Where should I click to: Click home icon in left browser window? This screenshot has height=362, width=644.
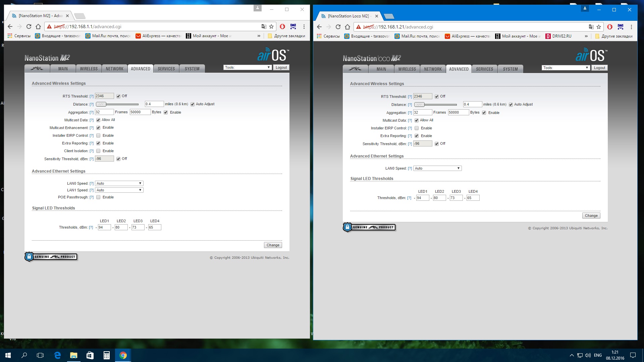click(x=38, y=26)
